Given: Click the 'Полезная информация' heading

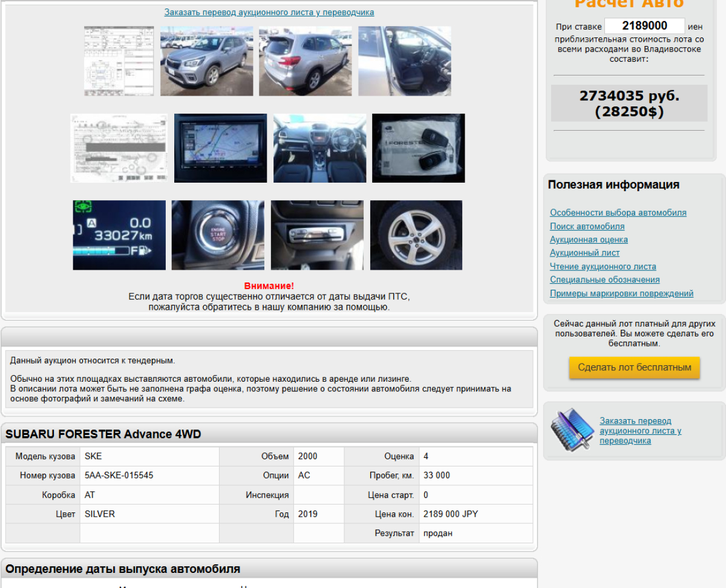Looking at the screenshot, I should coord(613,185).
